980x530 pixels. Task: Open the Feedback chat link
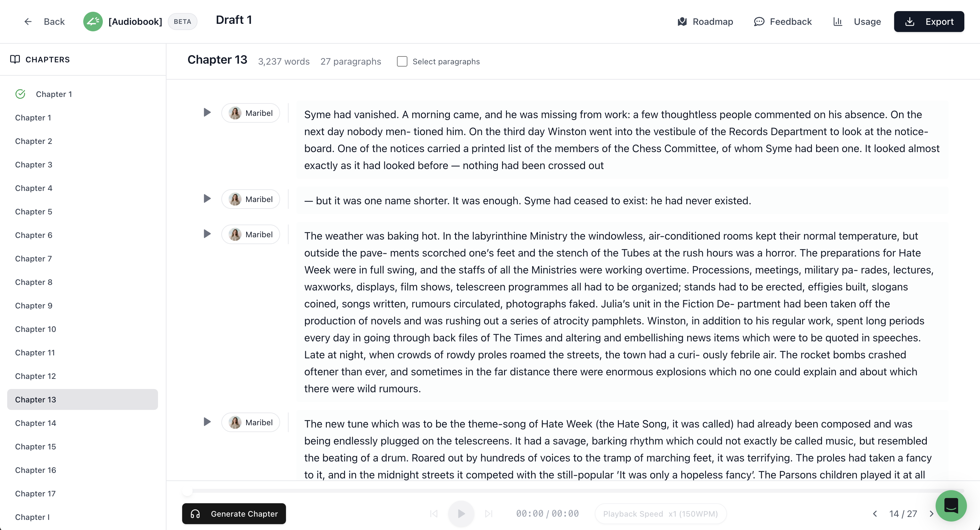pos(782,22)
